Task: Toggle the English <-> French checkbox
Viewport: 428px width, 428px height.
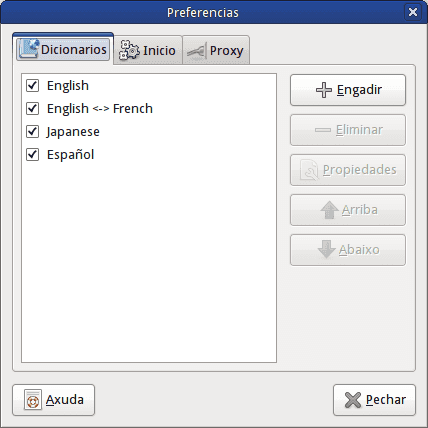Action: pyautogui.click(x=32, y=108)
